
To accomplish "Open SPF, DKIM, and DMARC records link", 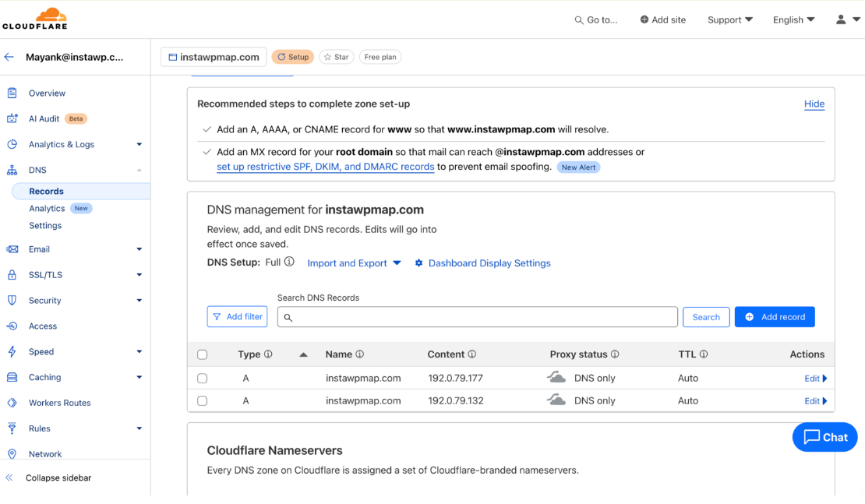I will coord(326,167).
